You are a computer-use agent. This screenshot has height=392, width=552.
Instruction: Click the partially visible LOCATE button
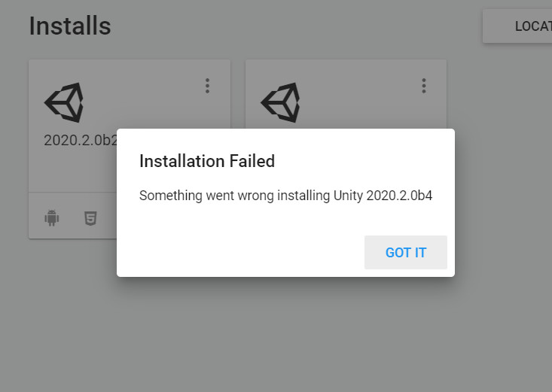click(517, 26)
